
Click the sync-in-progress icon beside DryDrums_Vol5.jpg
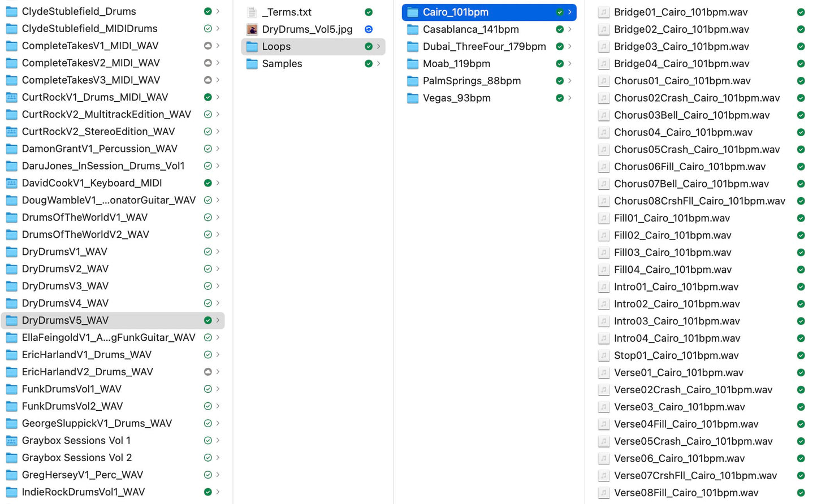pyautogui.click(x=369, y=29)
